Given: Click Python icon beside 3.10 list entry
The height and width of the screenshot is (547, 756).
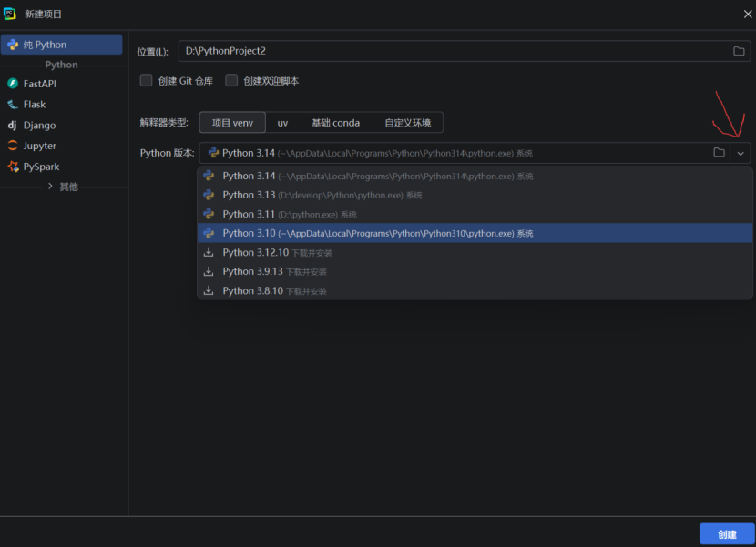Looking at the screenshot, I should pos(209,233).
